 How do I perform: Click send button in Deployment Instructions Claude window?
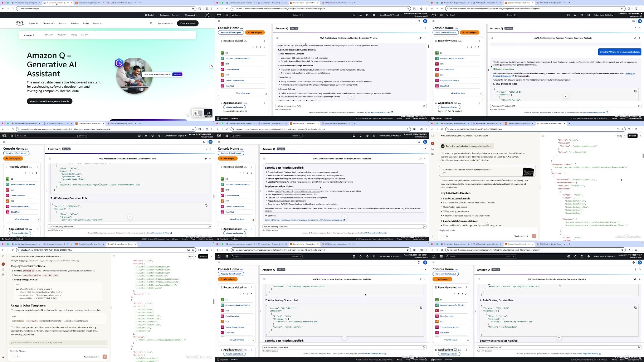coord(104,357)
